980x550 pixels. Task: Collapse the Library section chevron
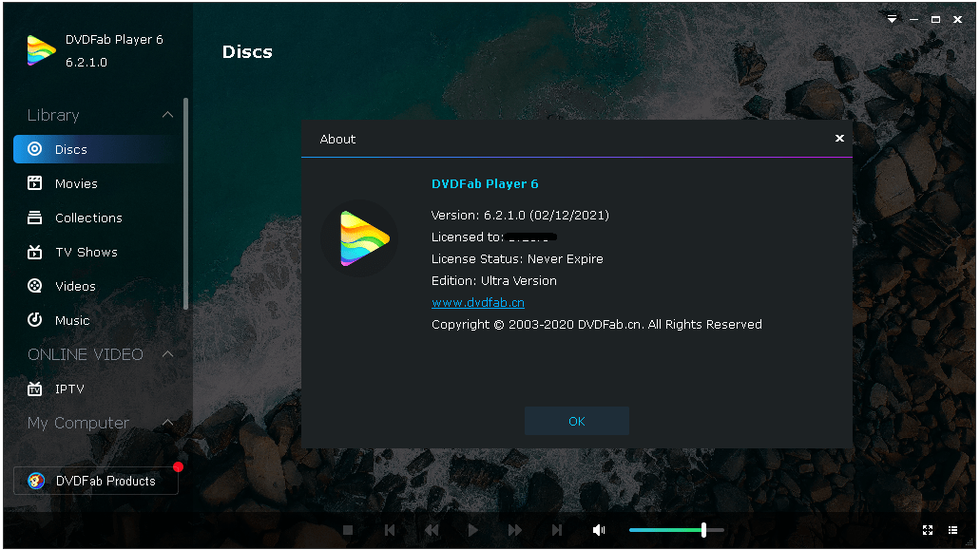click(167, 114)
